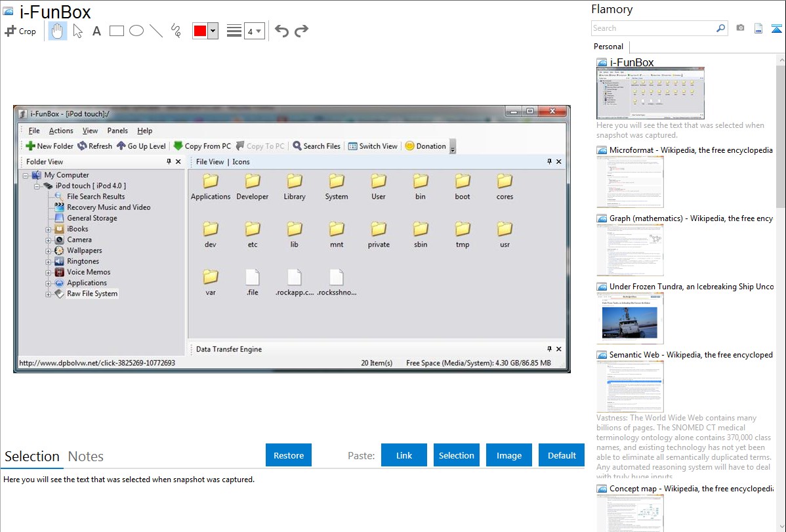Open the View menu in i-FunBox
The height and width of the screenshot is (532, 786).
pyautogui.click(x=91, y=131)
